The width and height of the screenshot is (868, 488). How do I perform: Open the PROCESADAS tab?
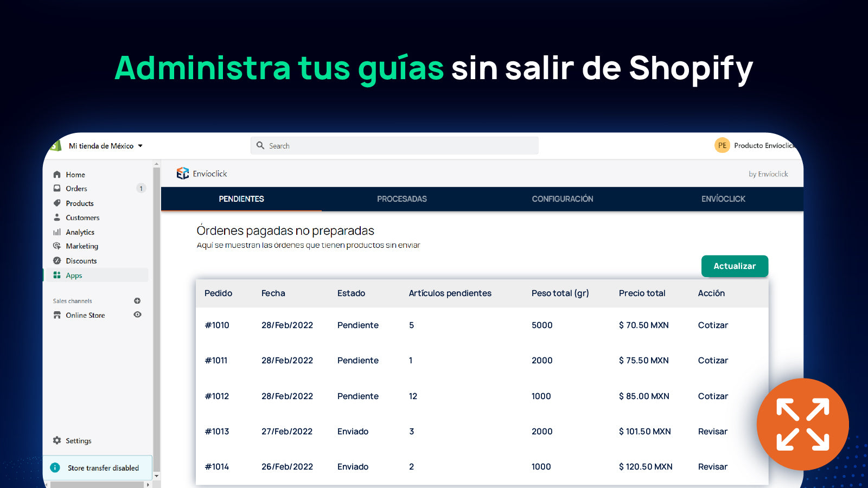(x=402, y=199)
